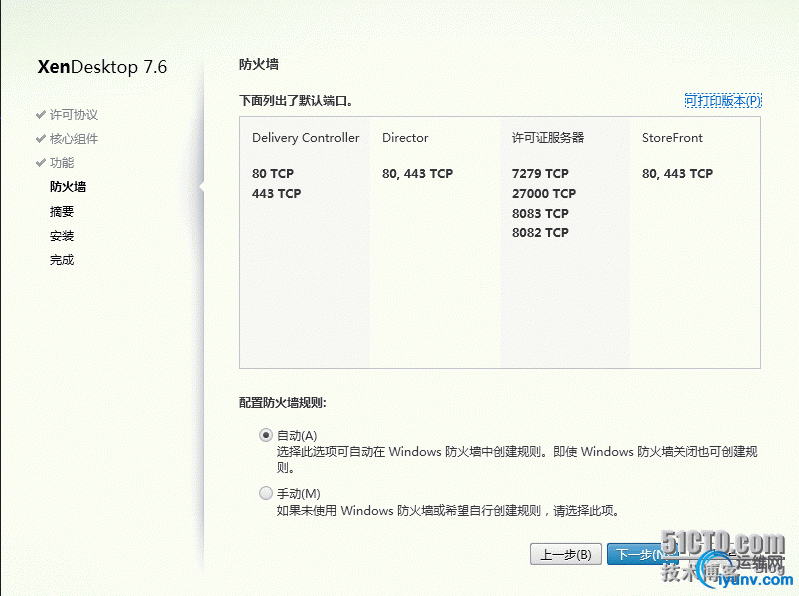Click the Delivery Controller column header

(306, 138)
